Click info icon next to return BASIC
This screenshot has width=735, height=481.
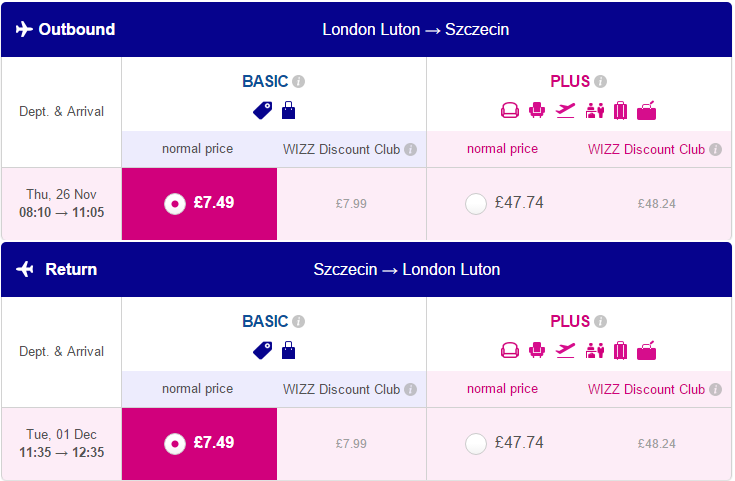coord(299,322)
